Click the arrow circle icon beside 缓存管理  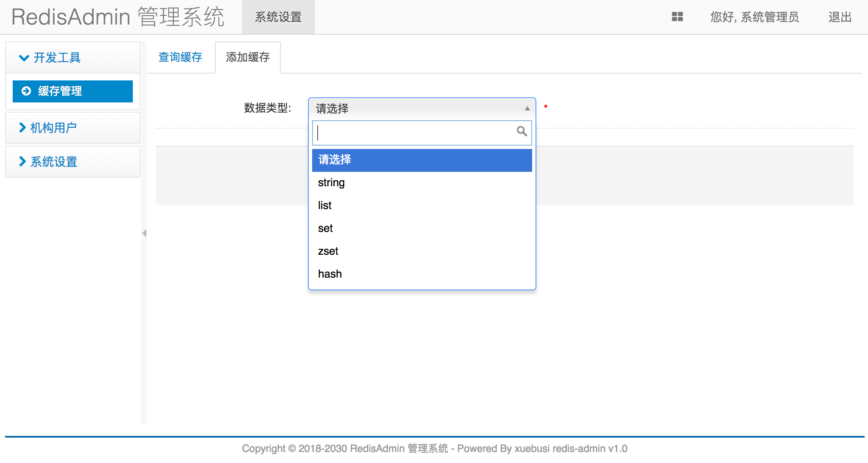[x=26, y=91]
